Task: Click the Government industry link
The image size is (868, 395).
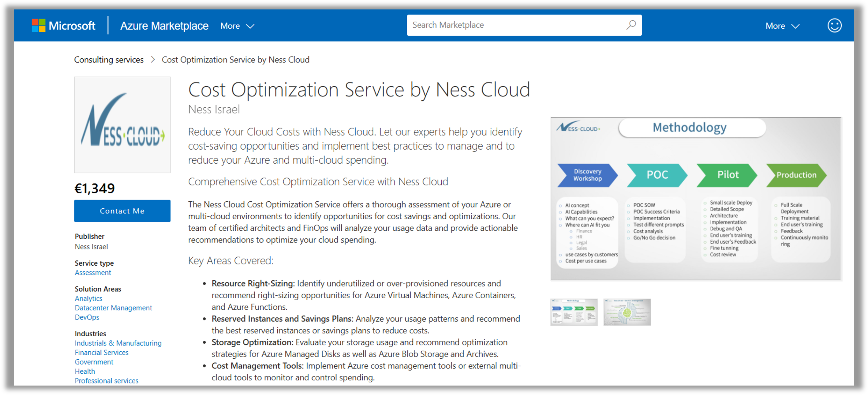Action: [94, 362]
